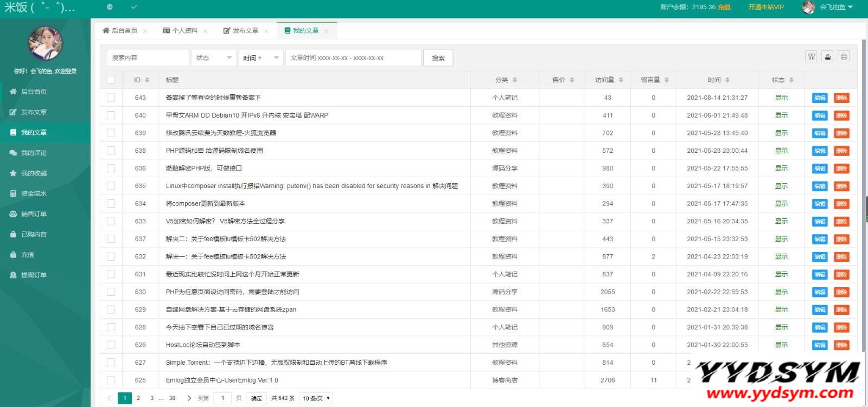This screenshot has height=407, width=868.
Task: Sort table by 访问量 column
Action: [621, 80]
